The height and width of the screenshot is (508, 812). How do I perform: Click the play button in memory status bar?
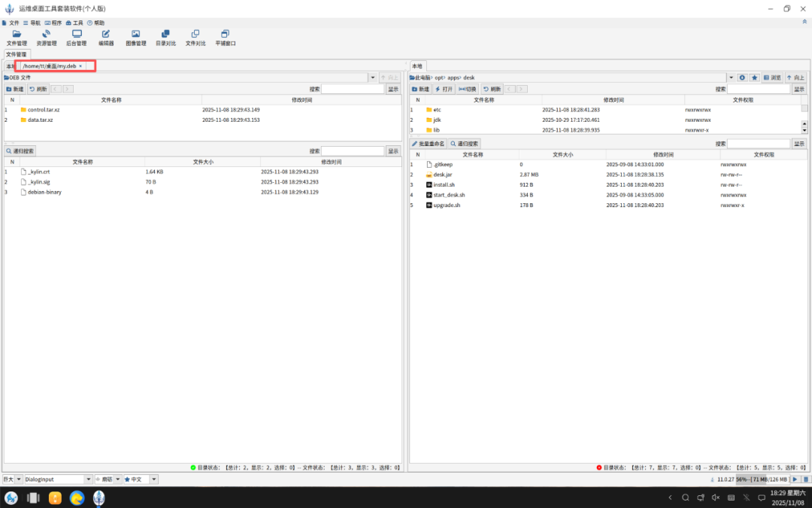[795, 479]
